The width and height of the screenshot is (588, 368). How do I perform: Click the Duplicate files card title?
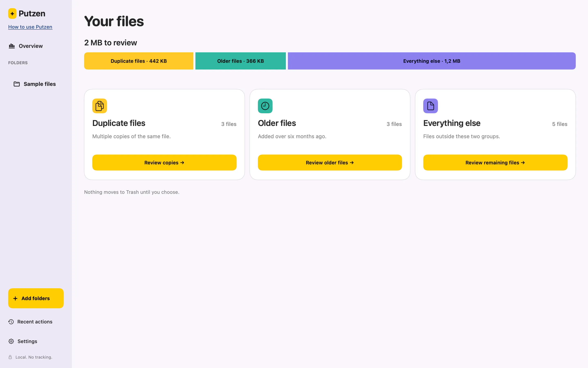pyautogui.click(x=119, y=123)
